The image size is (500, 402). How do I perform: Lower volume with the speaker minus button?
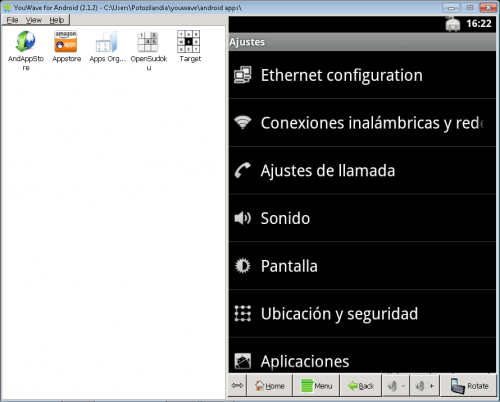click(x=396, y=386)
